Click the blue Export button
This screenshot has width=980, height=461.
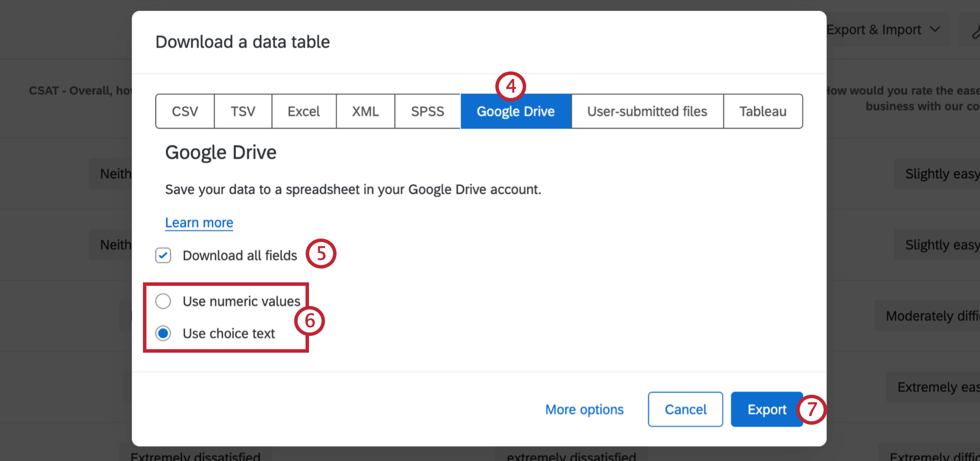tap(766, 409)
